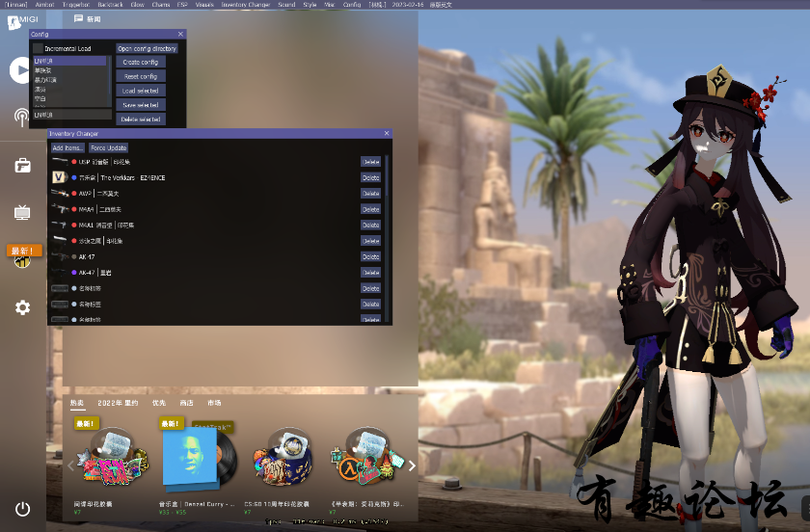Open the Inventory Changer menu item
The height and width of the screenshot is (532, 810).
[246, 4]
